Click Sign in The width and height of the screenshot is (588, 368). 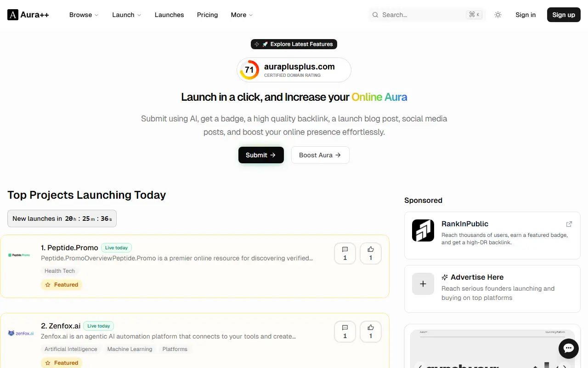(526, 15)
